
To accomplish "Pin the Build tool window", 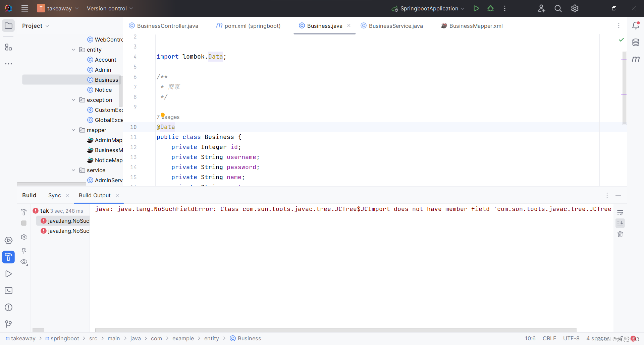I will [24, 251].
